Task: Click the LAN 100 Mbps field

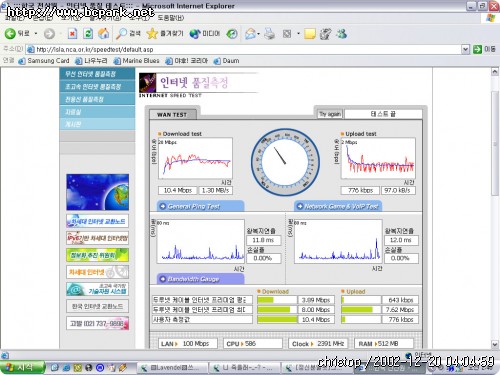Action: pyautogui.click(x=188, y=344)
